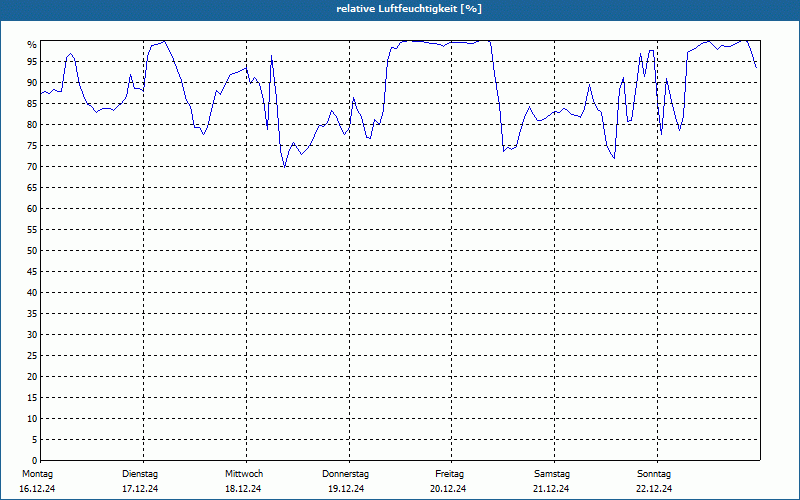Viewport: 800px width, 500px height.
Task: Click the y-axis value '70'
Action: pyautogui.click(x=32, y=167)
